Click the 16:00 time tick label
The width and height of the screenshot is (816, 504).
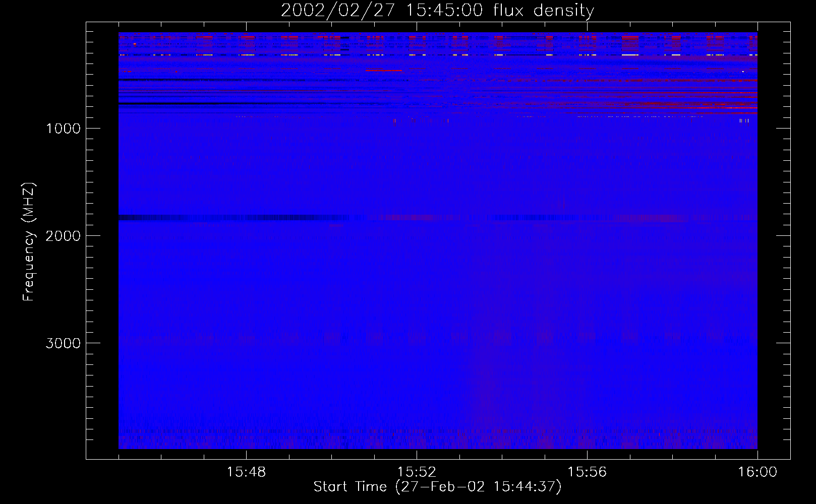tap(757, 472)
